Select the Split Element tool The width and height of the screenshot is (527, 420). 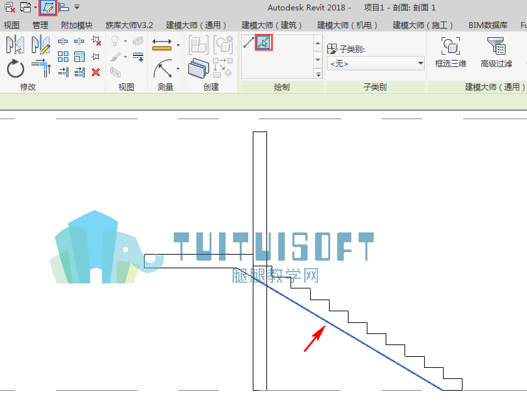click(63, 41)
